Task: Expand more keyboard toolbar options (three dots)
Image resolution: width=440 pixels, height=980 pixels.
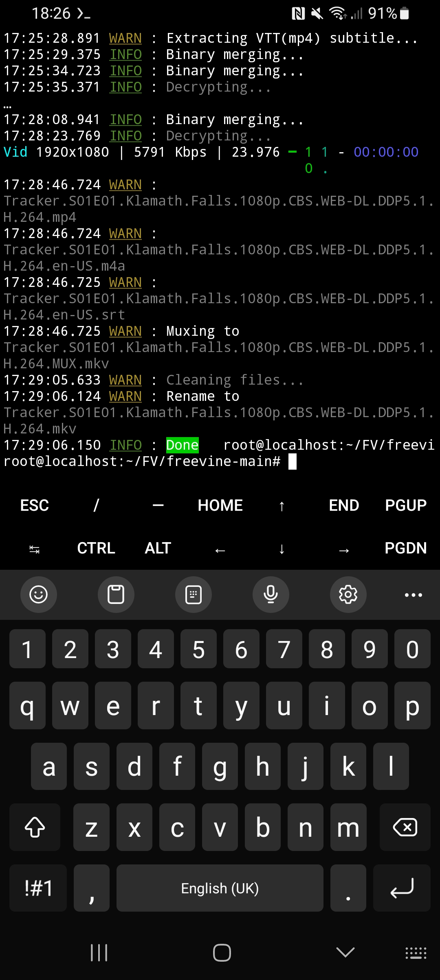Action: tap(414, 595)
